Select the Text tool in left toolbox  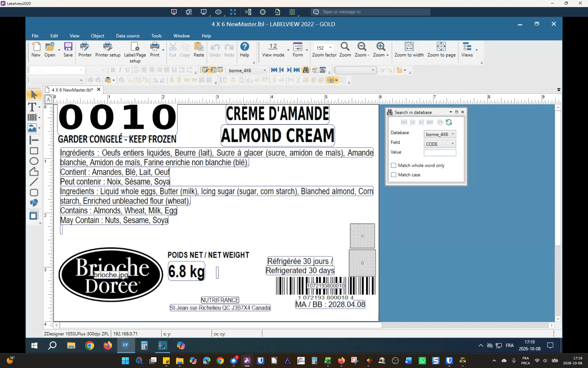click(x=32, y=107)
